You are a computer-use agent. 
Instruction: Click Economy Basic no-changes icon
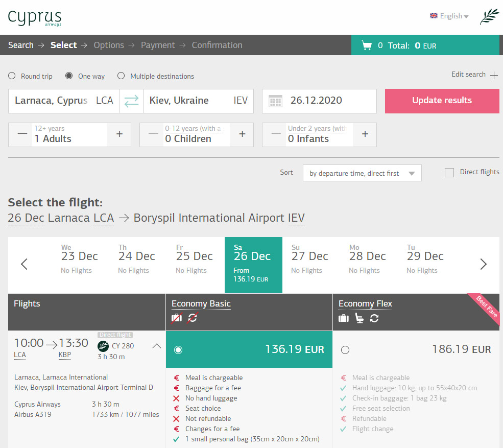tap(193, 318)
